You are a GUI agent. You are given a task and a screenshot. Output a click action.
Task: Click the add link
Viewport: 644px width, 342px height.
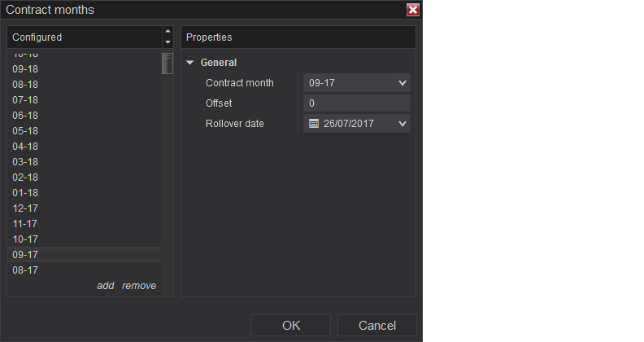[106, 286]
